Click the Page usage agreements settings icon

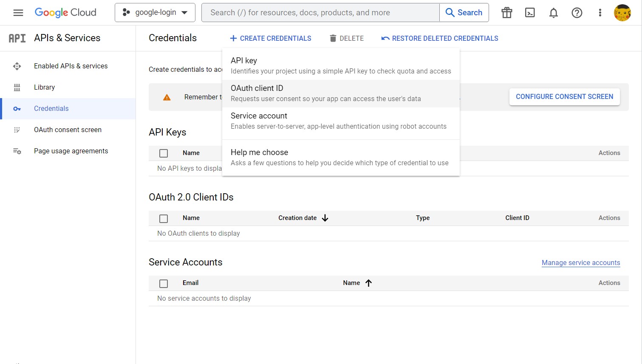point(17,151)
